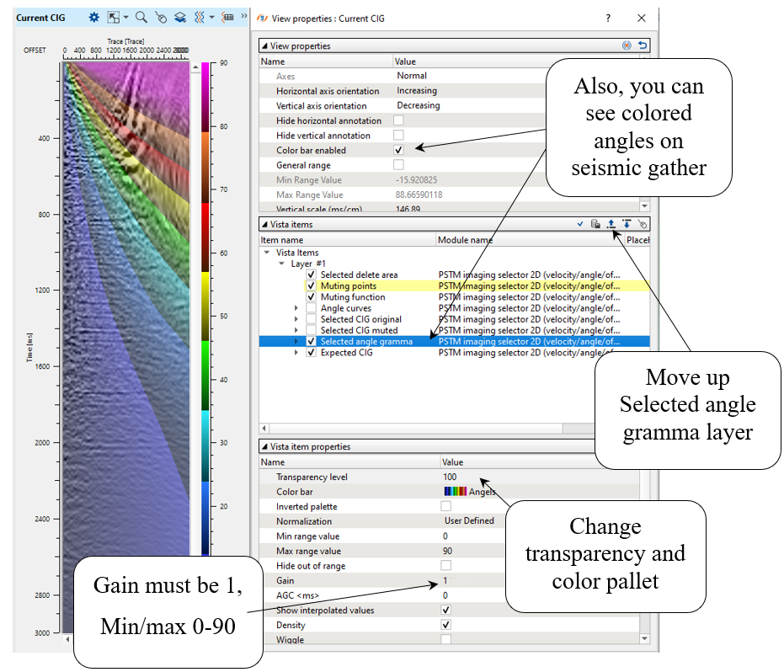
Task: Click the Item name column header
Action: [283, 240]
